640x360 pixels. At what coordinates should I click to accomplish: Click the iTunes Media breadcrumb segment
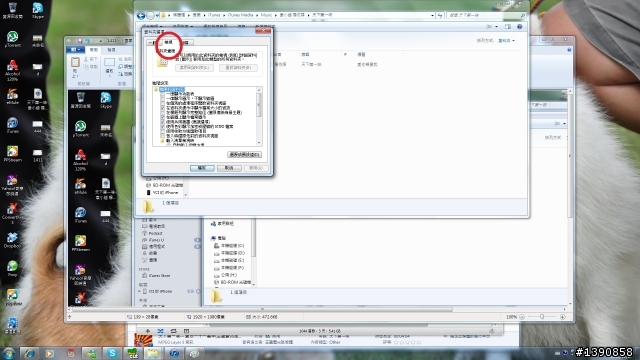click(x=240, y=15)
